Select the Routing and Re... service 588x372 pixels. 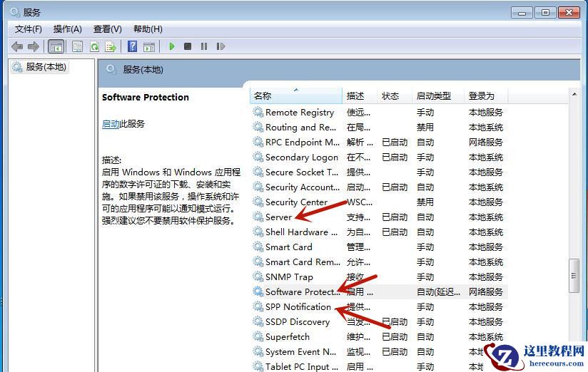300,128
